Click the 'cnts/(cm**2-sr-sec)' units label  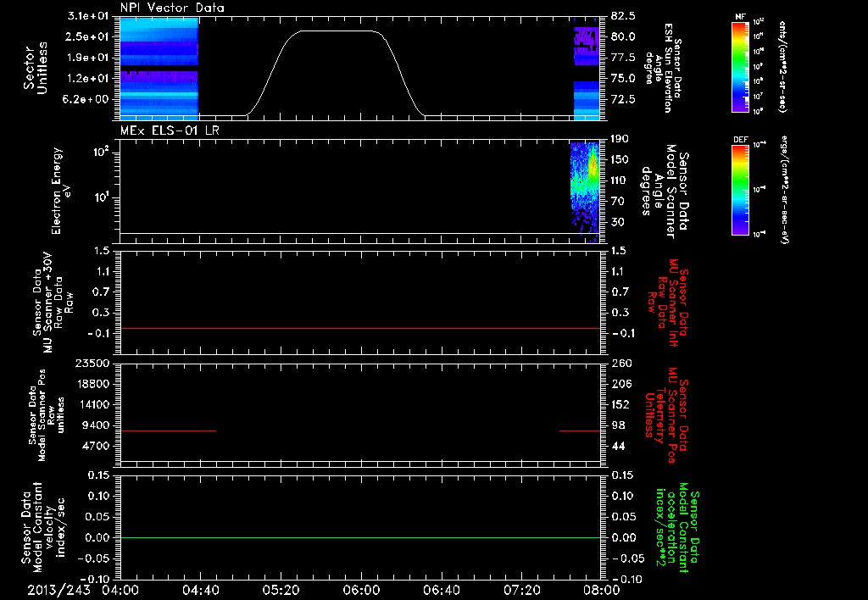[x=782, y=66]
